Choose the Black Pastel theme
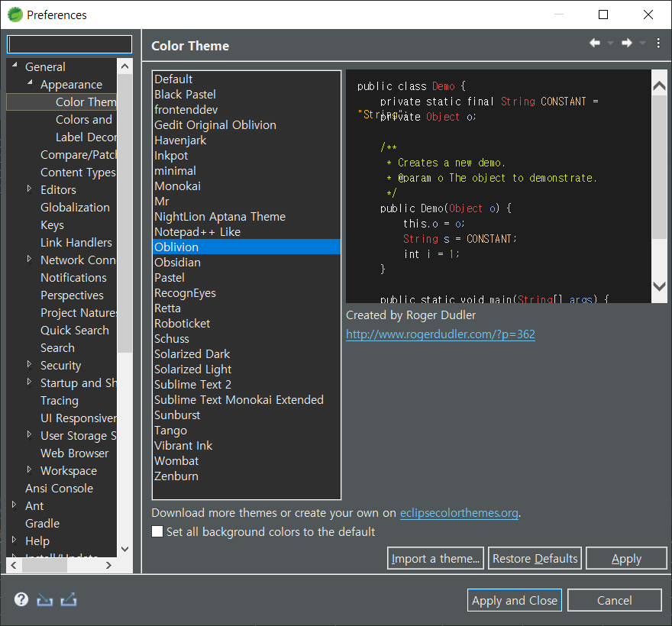The image size is (672, 626). click(x=247, y=94)
